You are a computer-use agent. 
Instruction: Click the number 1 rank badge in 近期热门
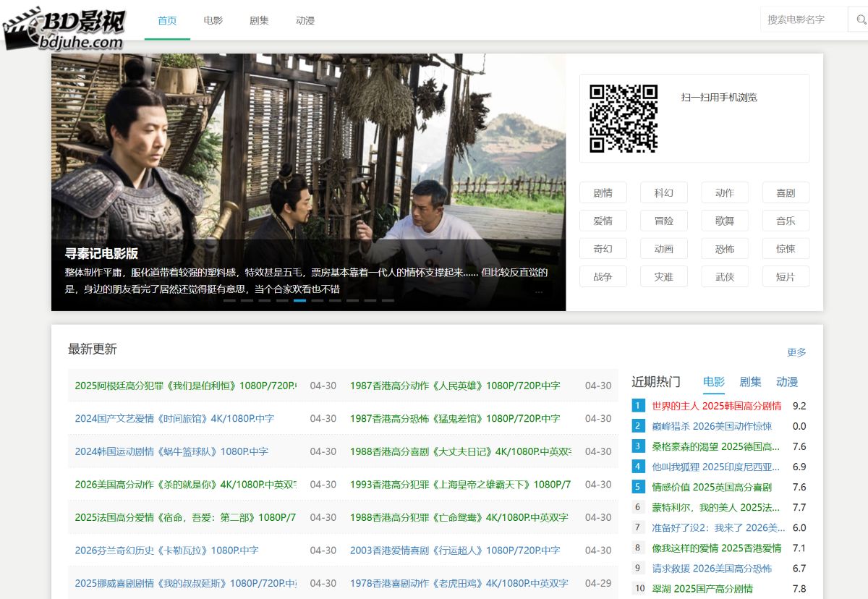pyautogui.click(x=638, y=406)
